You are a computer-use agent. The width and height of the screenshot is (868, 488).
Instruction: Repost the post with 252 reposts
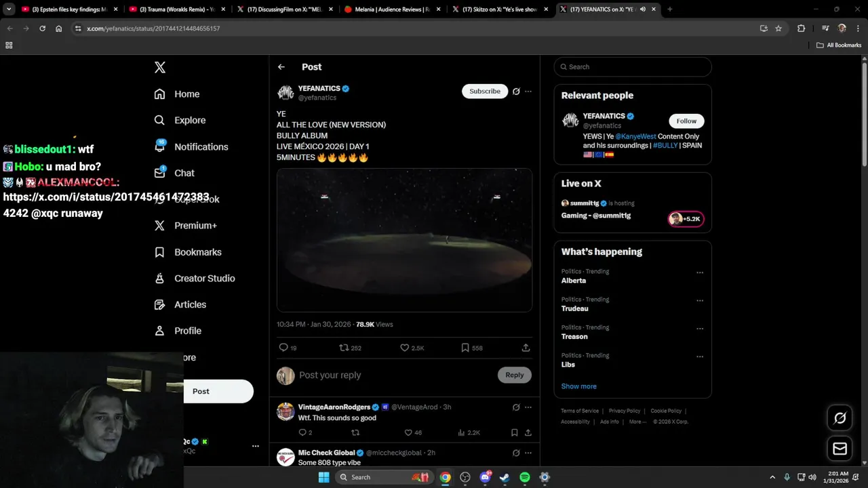350,348
